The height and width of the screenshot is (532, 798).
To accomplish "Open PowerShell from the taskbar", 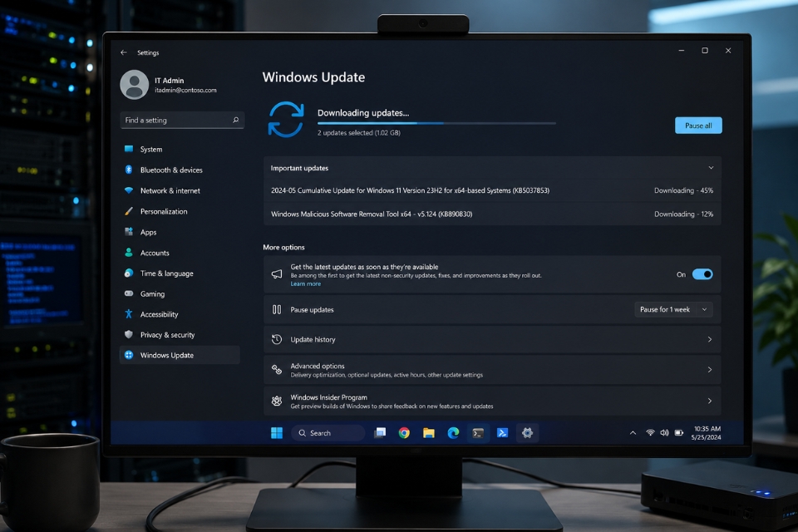I will [502, 433].
